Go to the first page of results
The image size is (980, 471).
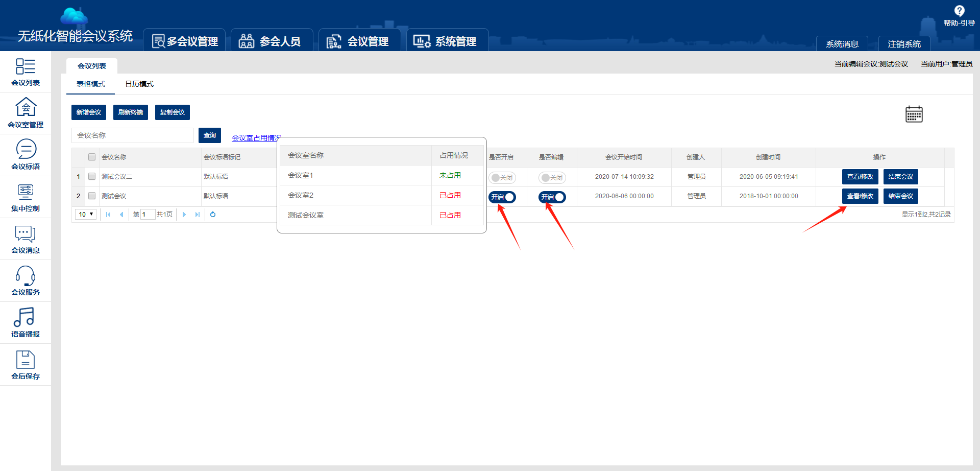tap(108, 215)
